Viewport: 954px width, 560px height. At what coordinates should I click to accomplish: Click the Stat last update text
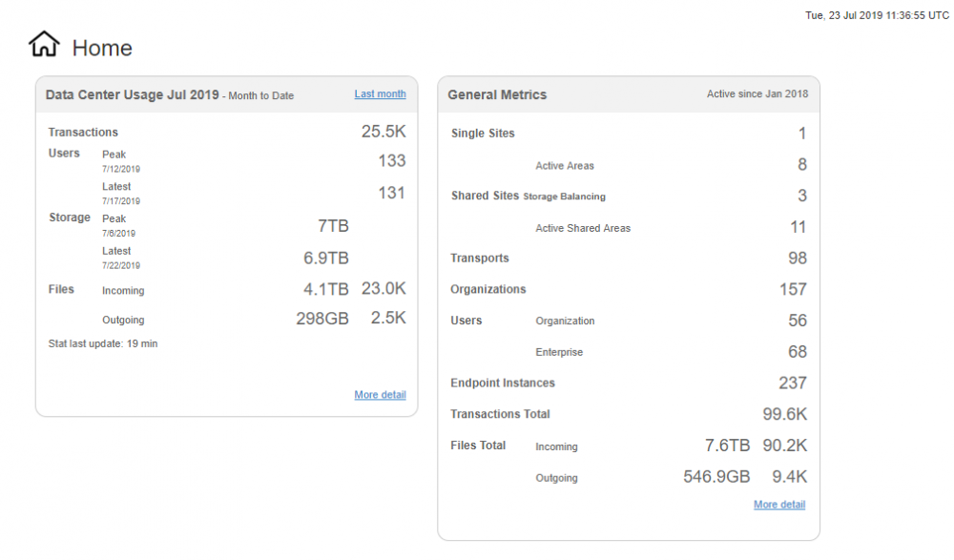[103, 343]
